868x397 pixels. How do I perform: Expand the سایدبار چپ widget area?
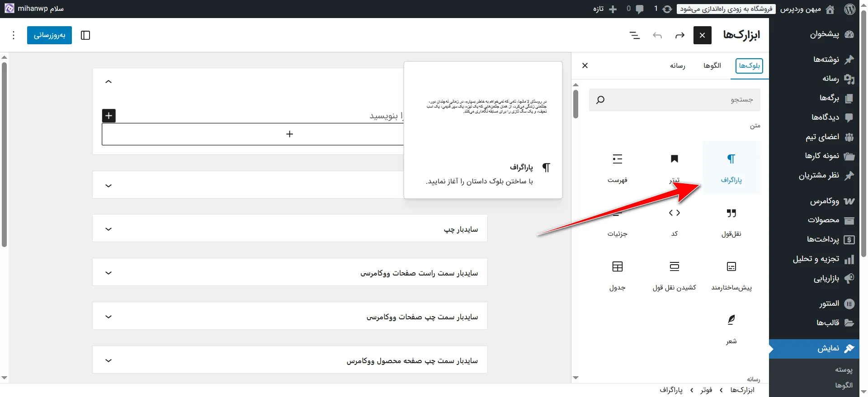point(290,228)
